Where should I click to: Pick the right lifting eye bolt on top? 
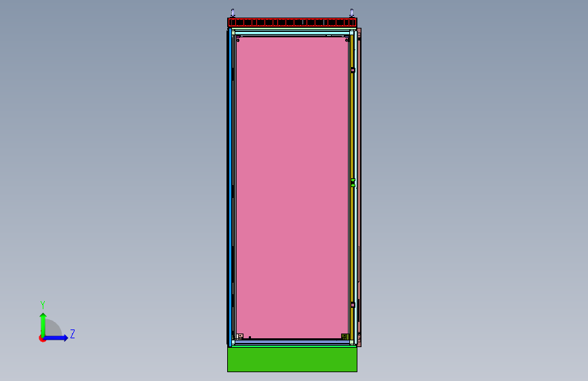click(352, 13)
